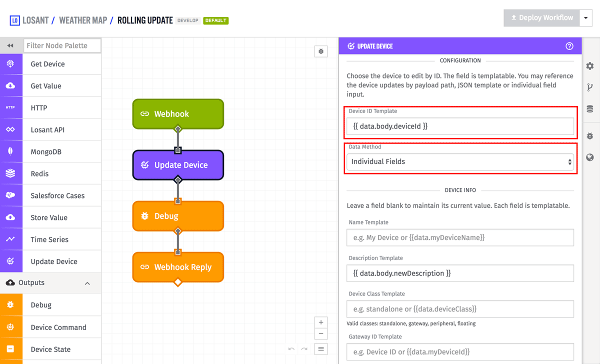
Task: Select the Get Value cloud icon
Action: point(11,86)
